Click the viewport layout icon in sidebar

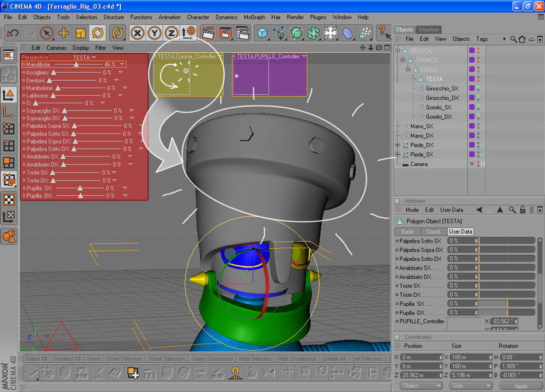click(9, 56)
